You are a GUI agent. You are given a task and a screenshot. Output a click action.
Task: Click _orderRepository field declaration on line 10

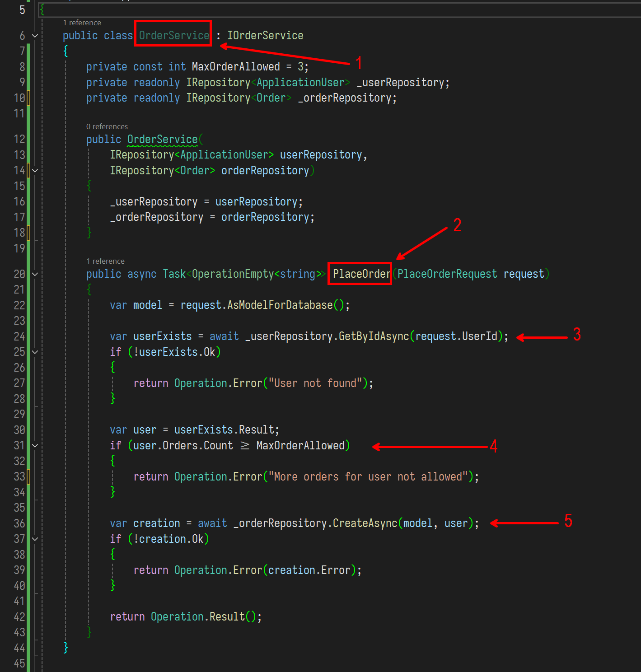click(345, 98)
